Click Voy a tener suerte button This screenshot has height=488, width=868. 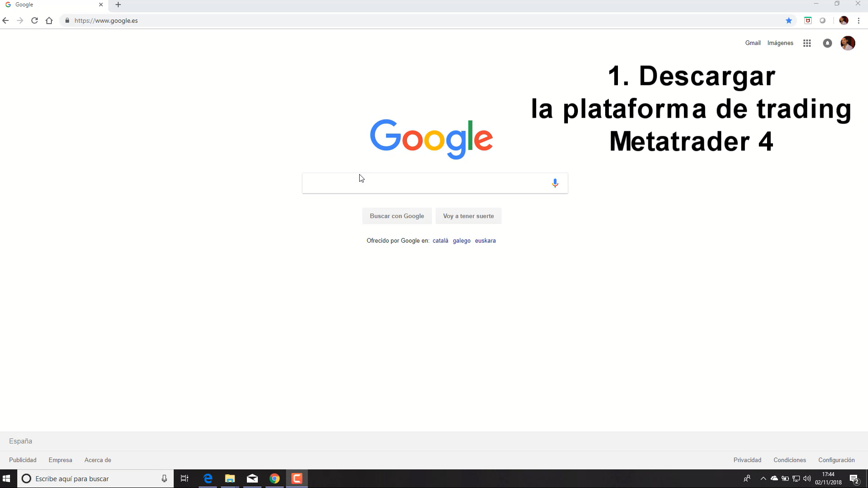(468, 216)
